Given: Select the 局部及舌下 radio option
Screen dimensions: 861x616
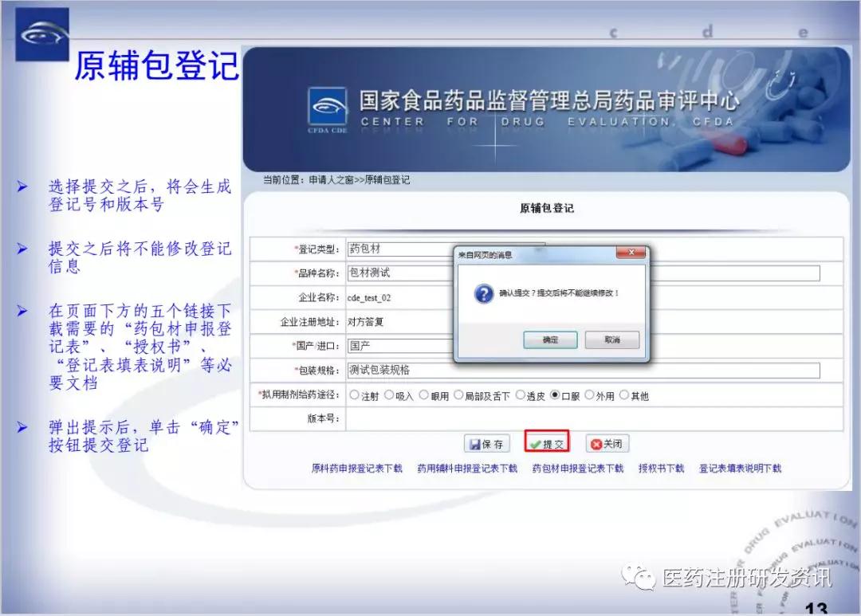Looking at the screenshot, I should 458,395.
